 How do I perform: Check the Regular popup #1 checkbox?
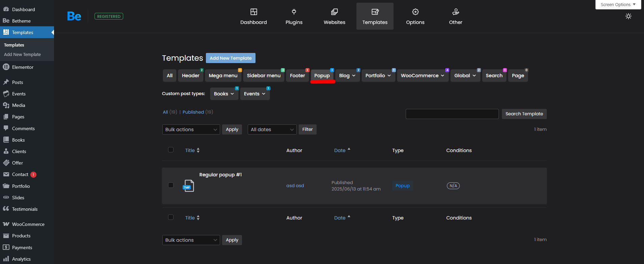(171, 185)
